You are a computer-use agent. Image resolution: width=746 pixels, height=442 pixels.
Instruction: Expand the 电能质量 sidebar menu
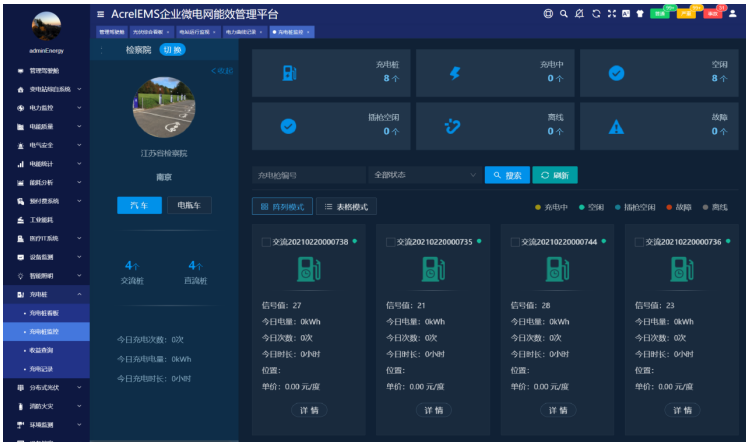click(47, 127)
